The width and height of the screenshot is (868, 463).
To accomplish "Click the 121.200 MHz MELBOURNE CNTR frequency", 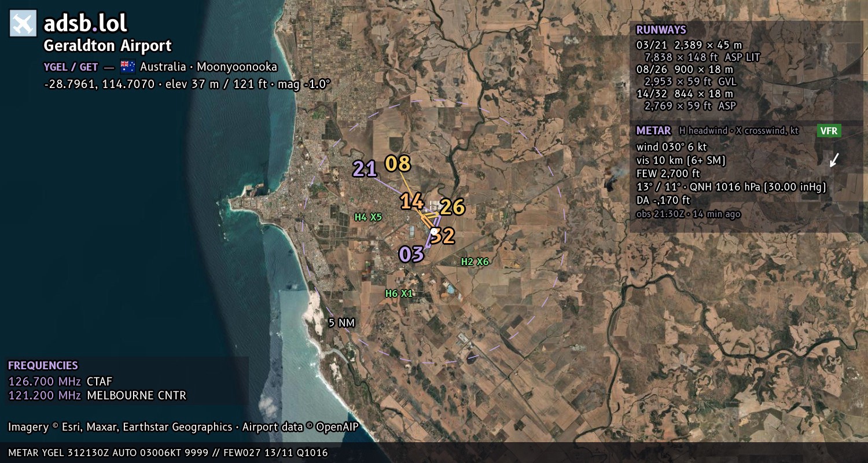I will click(x=97, y=396).
